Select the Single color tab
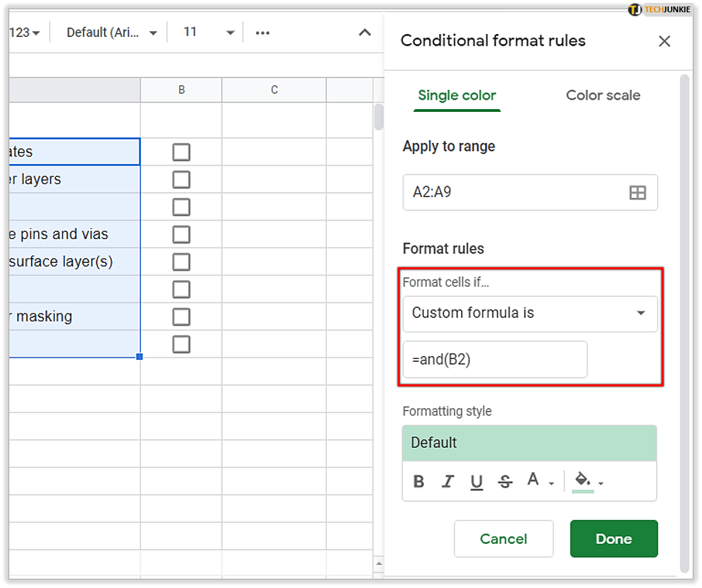 457,95
